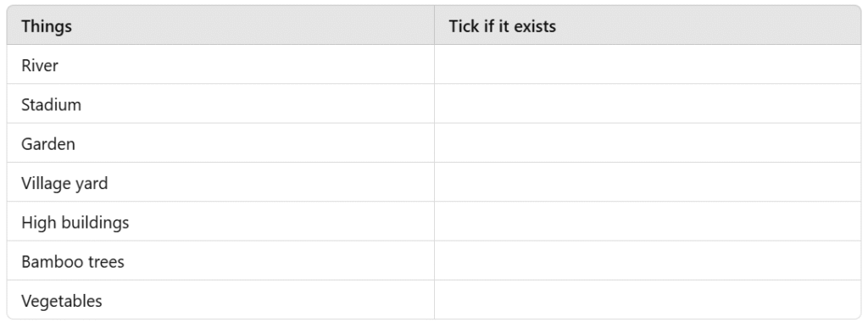This screenshot has width=868, height=322.
Task: Click the 'Things' column header
Action: pyautogui.click(x=220, y=25)
